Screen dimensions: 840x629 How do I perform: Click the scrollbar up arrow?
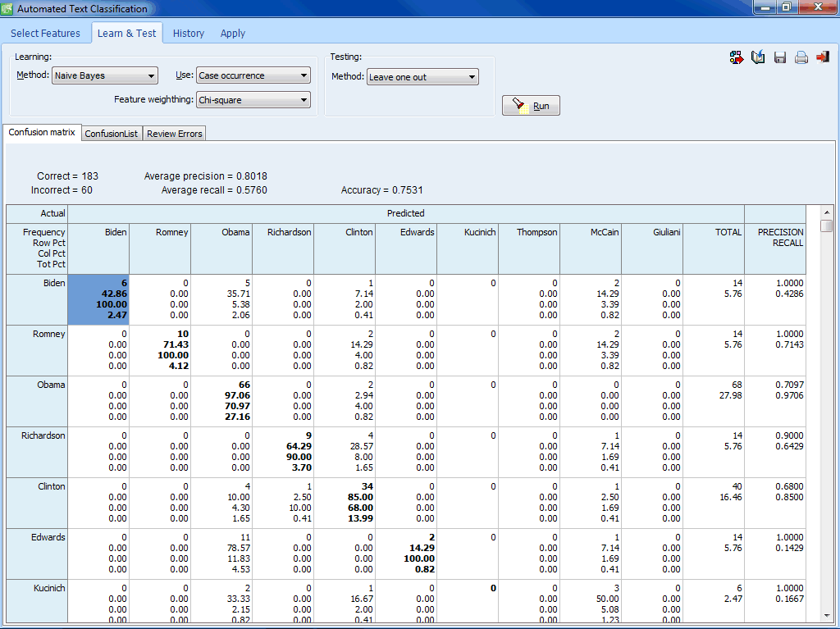point(826,212)
